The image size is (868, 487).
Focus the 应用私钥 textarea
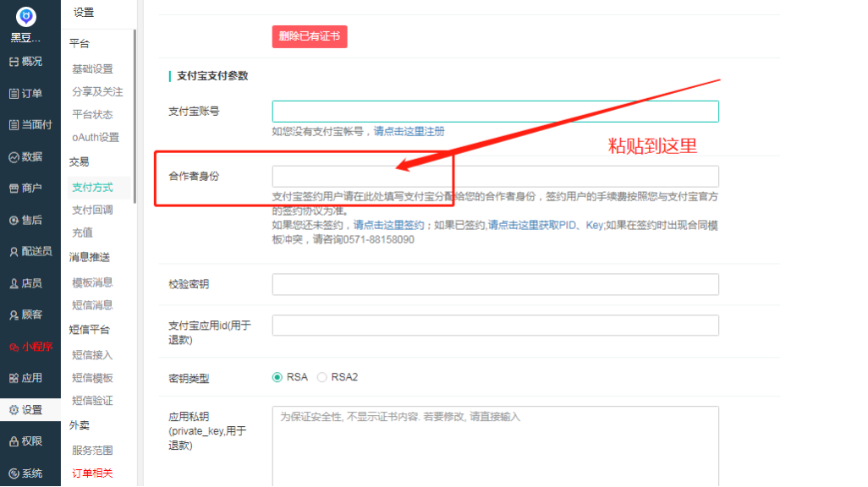pos(496,446)
